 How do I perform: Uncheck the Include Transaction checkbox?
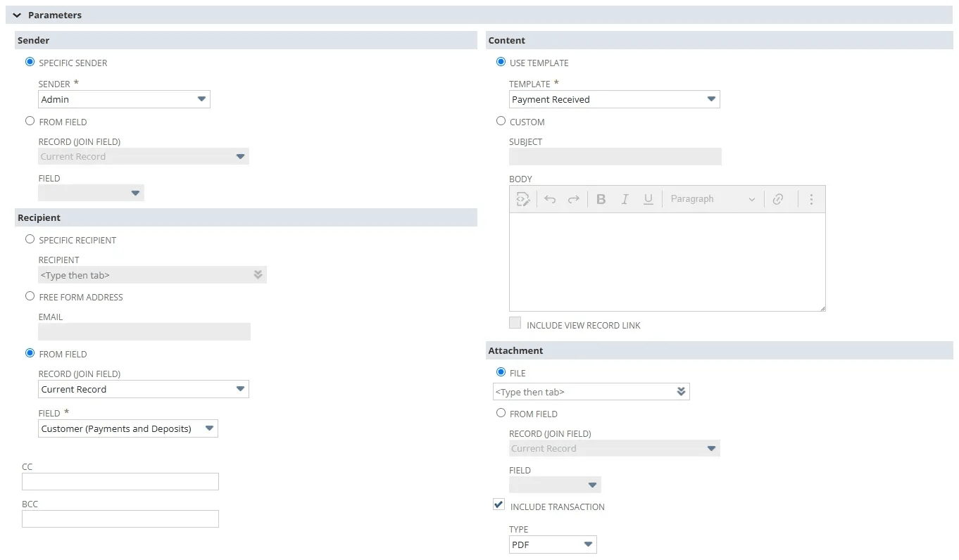[499, 505]
